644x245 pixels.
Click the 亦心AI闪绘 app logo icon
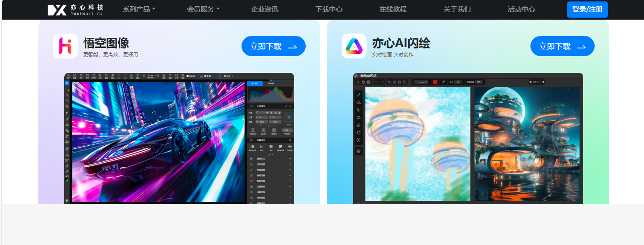(x=354, y=46)
